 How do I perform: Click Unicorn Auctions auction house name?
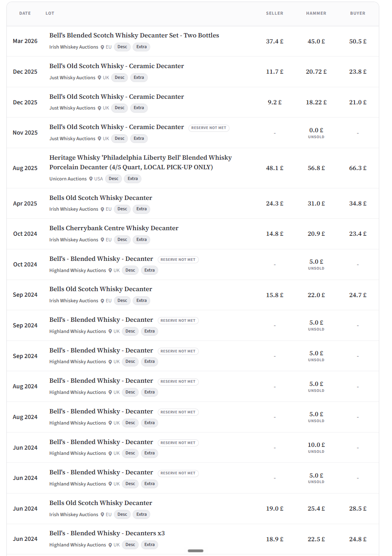pyautogui.click(x=68, y=179)
